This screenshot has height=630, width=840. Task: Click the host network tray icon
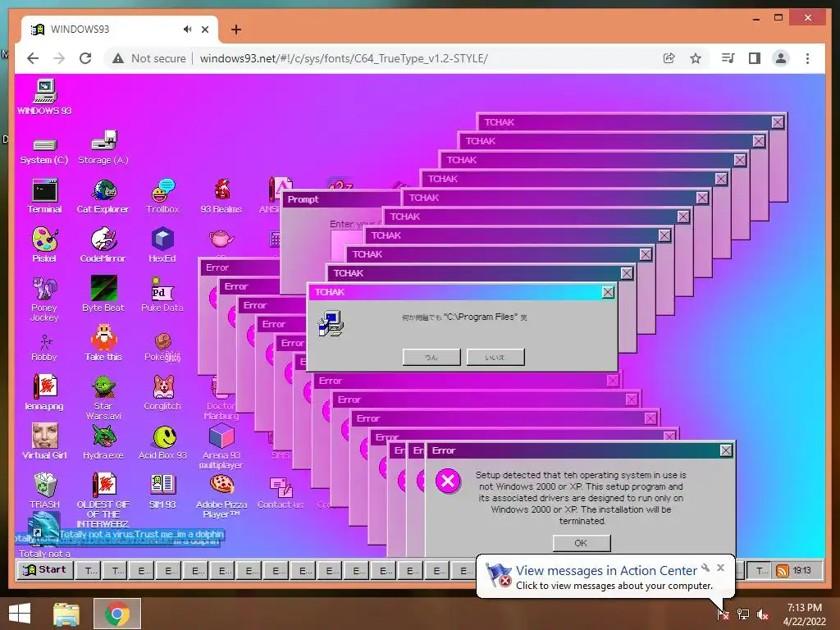(743, 614)
